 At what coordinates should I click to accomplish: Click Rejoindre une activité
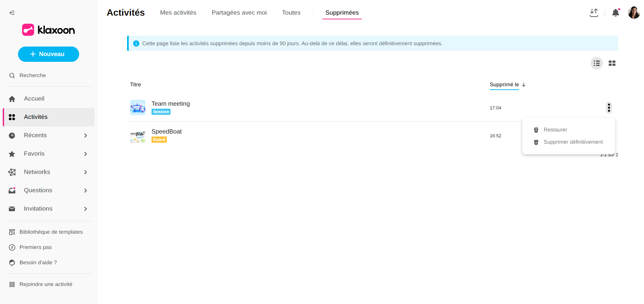(46, 284)
